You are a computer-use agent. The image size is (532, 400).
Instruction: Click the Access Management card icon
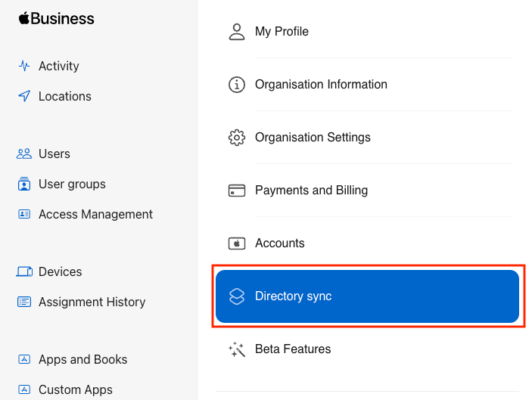24,214
